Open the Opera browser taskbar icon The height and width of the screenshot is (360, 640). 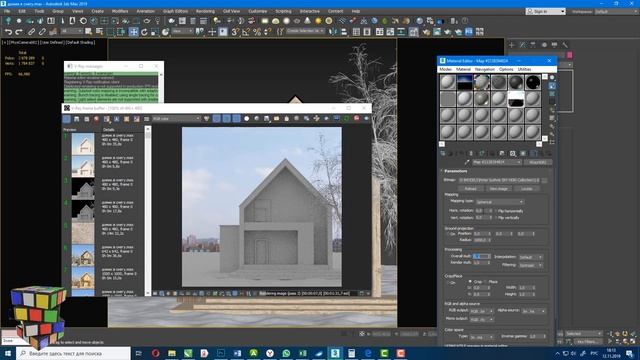[156, 353]
